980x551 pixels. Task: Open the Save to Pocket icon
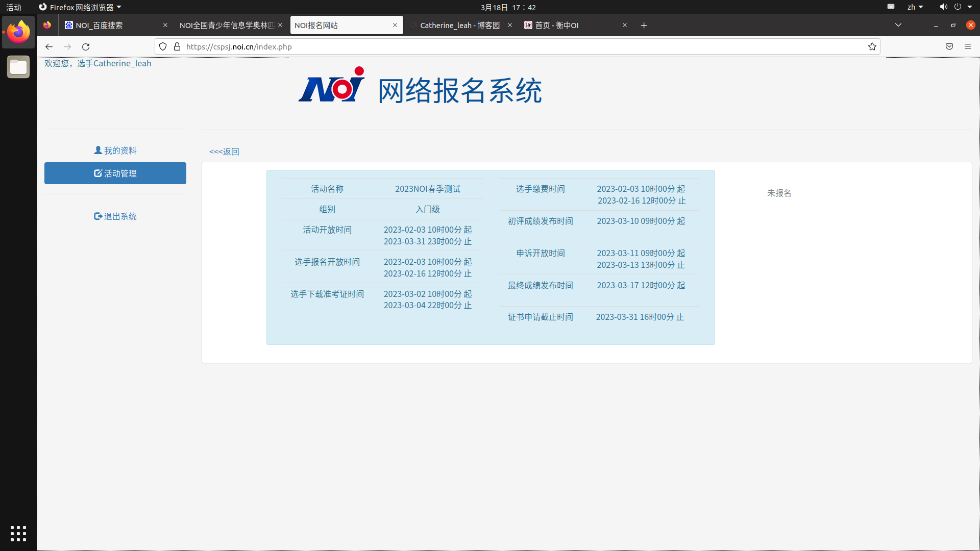click(x=949, y=46)
